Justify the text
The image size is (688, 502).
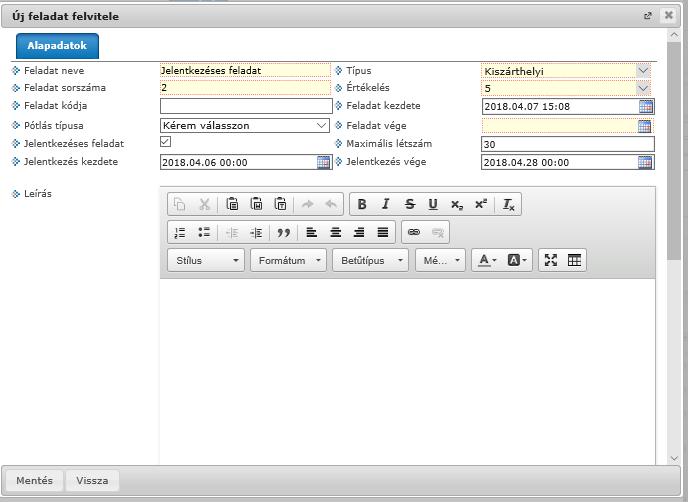pyautogui.click(x=383, y=233)
